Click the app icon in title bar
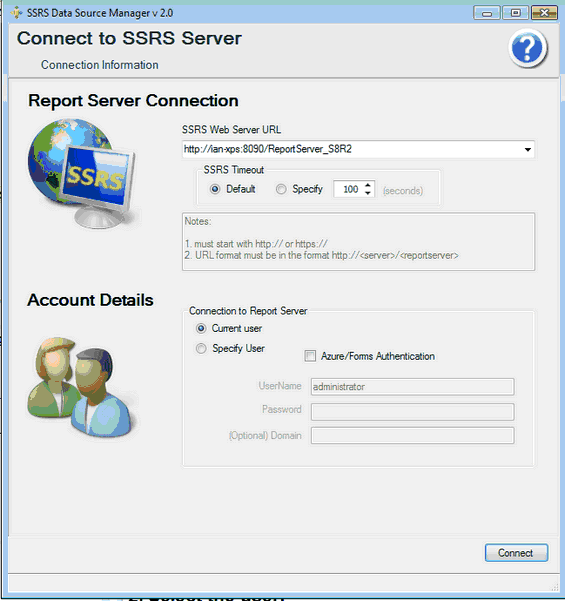 click(16, 13)
